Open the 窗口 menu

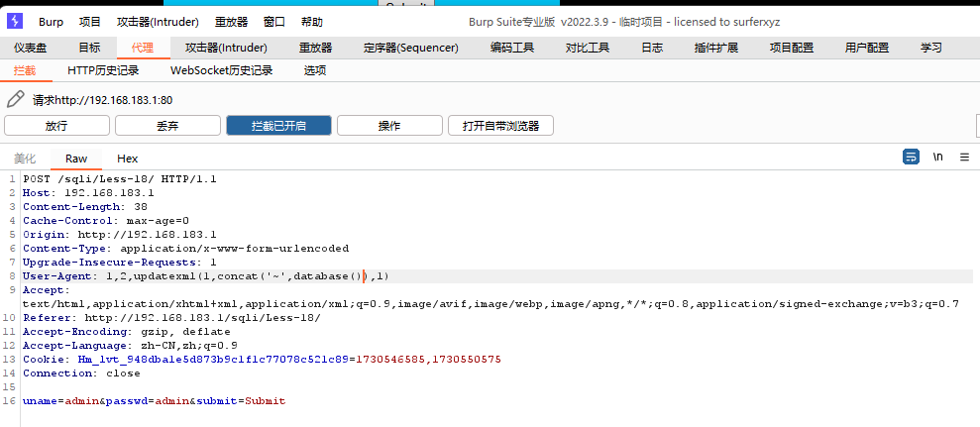tap(274, 22)
